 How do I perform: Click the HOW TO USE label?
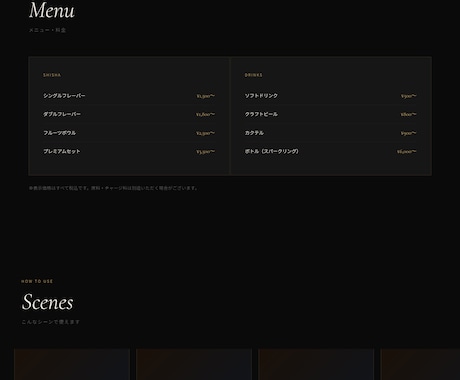tap(37, 281)
